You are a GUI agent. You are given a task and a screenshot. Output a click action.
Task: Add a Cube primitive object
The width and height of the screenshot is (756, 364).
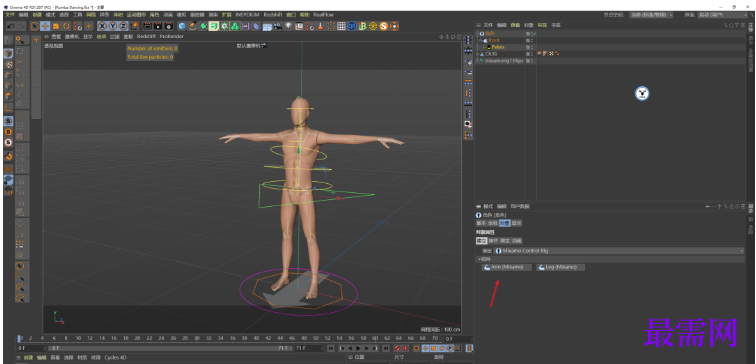[x=181, y=26]
